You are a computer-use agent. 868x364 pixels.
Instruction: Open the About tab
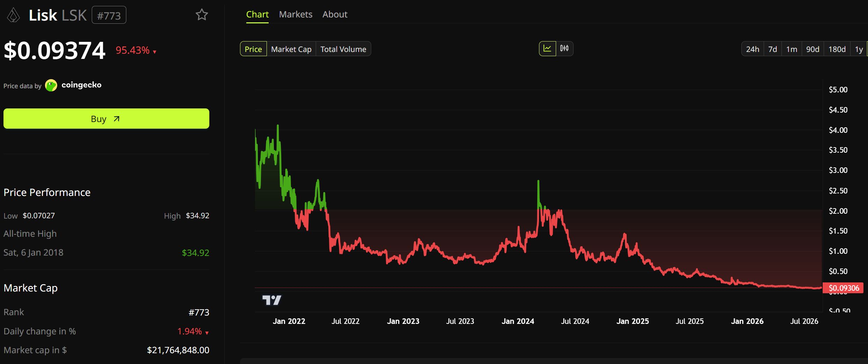tap(335, 14)
